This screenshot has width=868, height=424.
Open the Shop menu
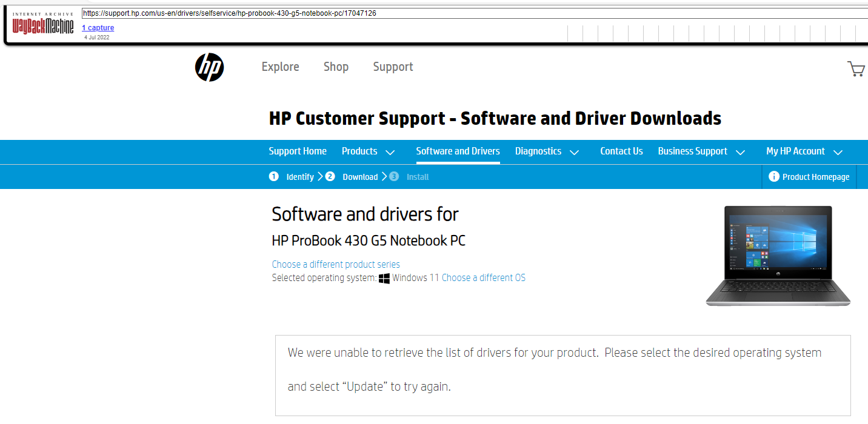336,67
